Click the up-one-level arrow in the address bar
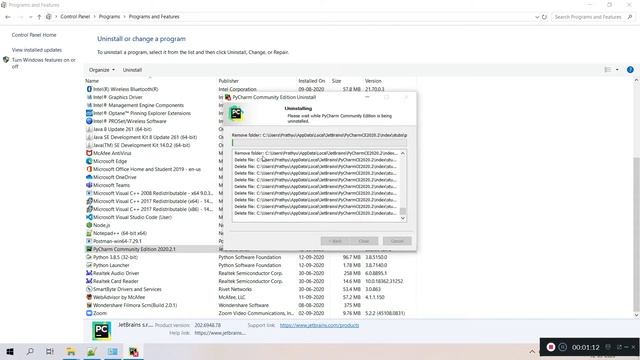This screenshot has height=360, width=640. 39,17
